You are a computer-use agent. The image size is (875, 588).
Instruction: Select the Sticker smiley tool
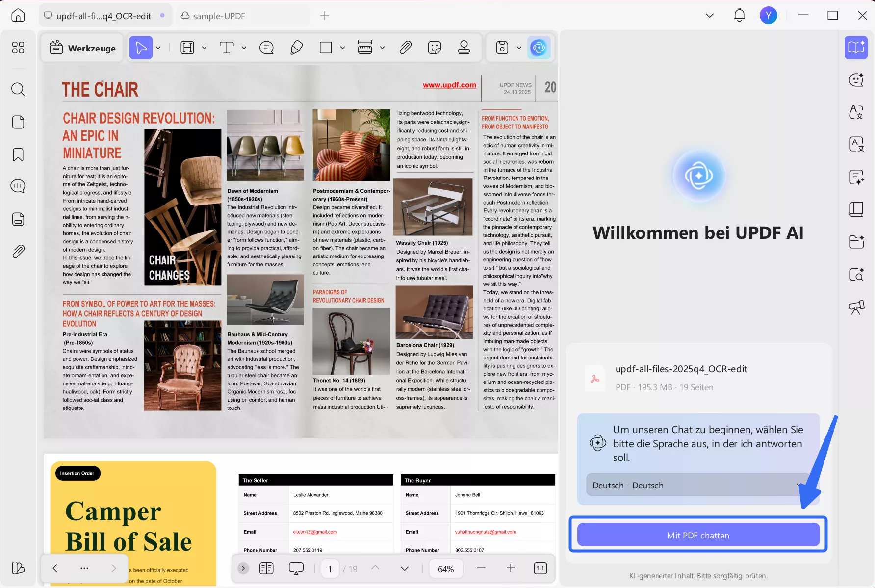(x=434, y=47)
